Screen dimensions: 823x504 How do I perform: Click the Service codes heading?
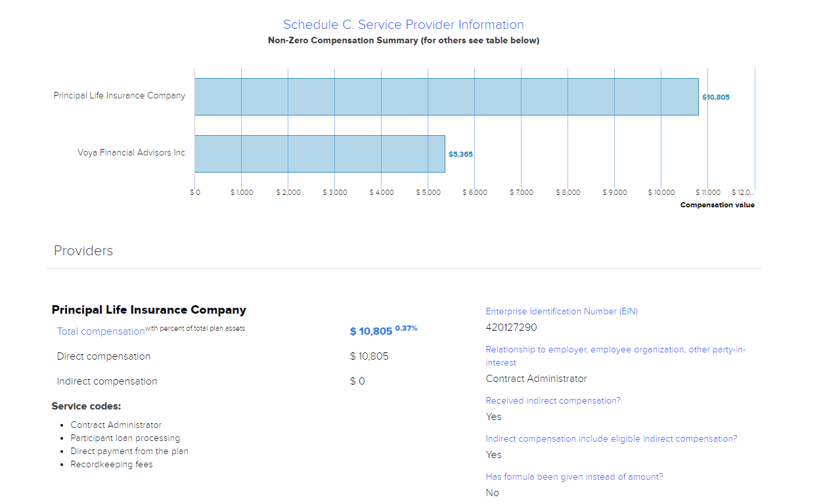pyautogui.click(x=86, y=406)
